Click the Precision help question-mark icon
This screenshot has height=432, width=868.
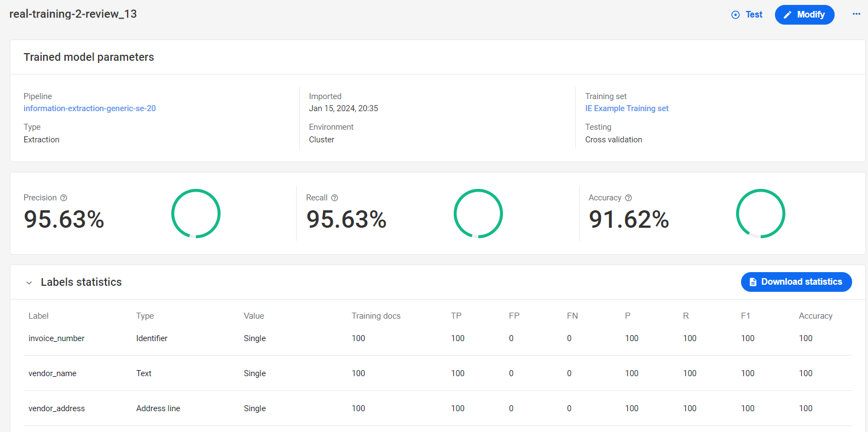click(x=63, y=198)
